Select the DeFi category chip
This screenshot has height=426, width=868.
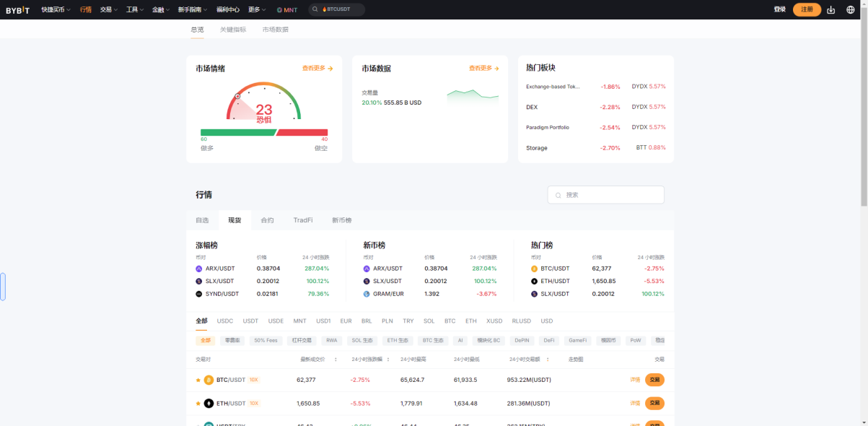tap(549, 340)
